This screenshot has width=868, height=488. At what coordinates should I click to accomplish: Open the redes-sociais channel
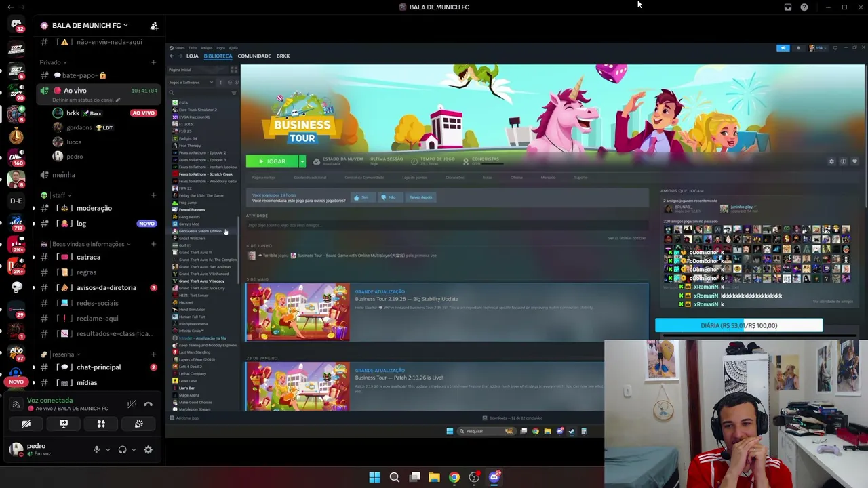tap(98, 303)
